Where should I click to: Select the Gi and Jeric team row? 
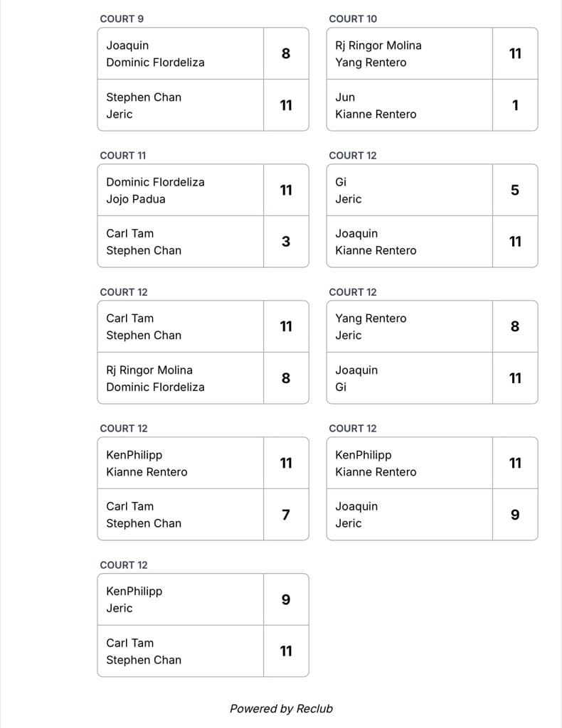pyautogui.click(x=432, y=191)
